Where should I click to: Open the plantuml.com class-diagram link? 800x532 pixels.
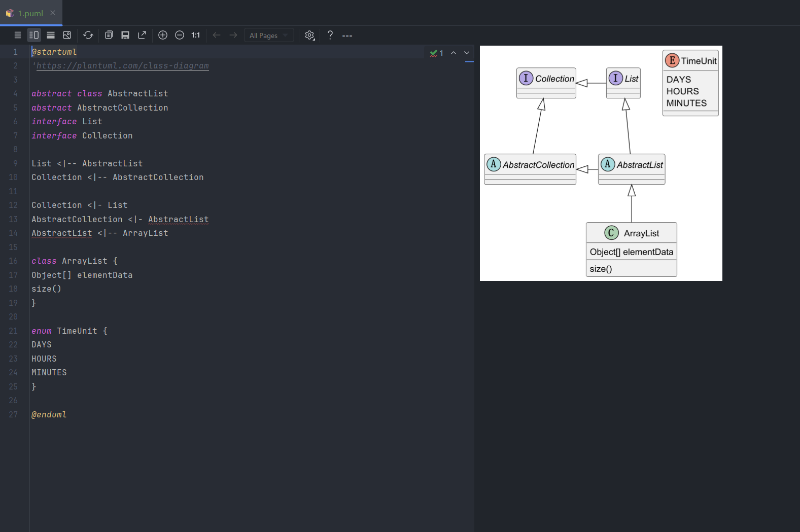122,66
